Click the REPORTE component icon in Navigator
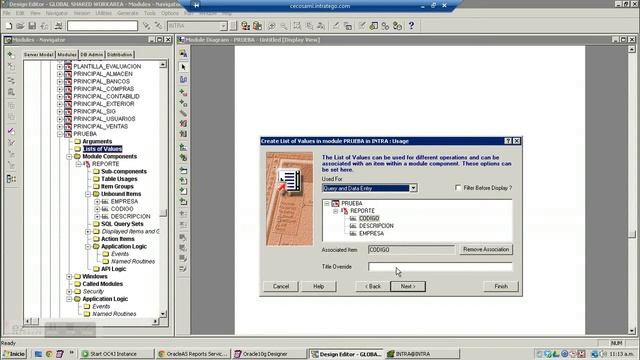Screen dimensions: 640x360 (x=87, y=164)
